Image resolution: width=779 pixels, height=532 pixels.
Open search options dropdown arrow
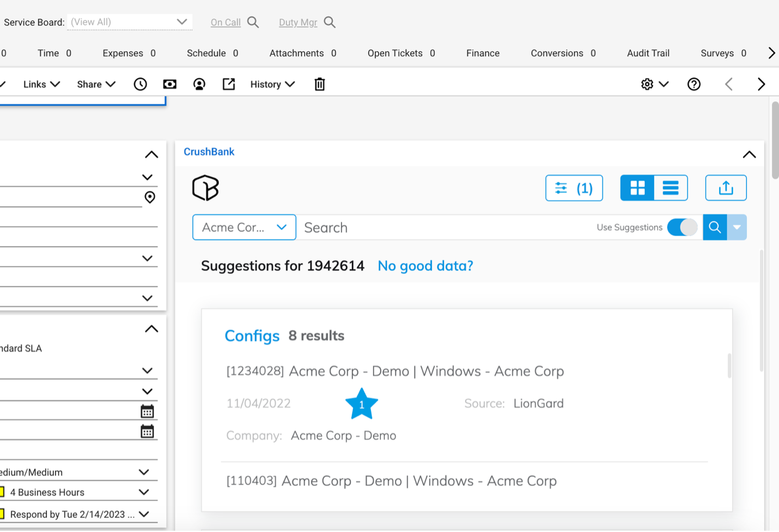[737, 227]
